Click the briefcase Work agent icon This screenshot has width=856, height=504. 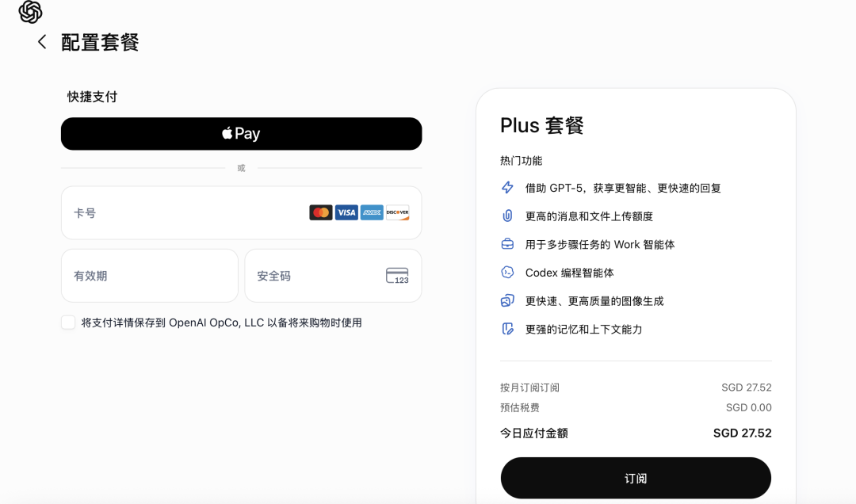508,244
